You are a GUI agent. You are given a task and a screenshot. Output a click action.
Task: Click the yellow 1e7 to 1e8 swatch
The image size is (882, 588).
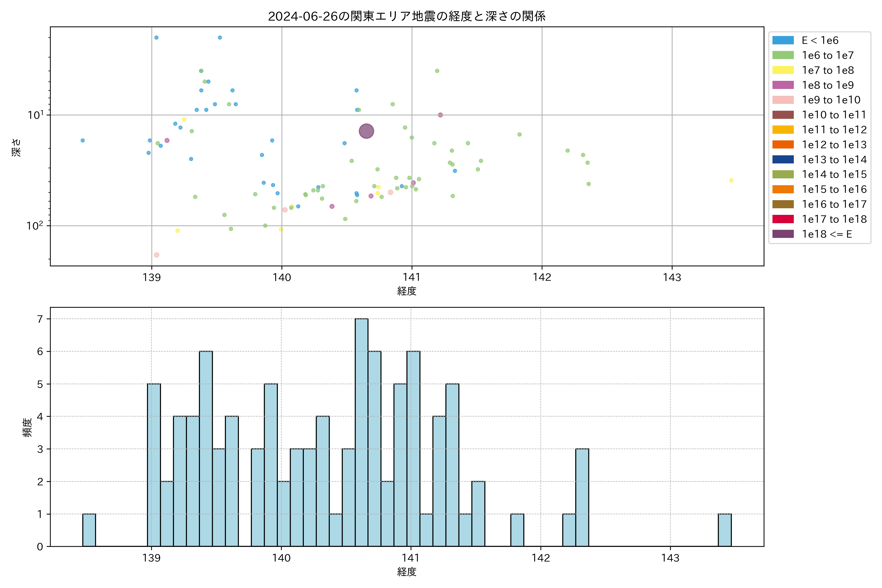[x=783, y=70]
